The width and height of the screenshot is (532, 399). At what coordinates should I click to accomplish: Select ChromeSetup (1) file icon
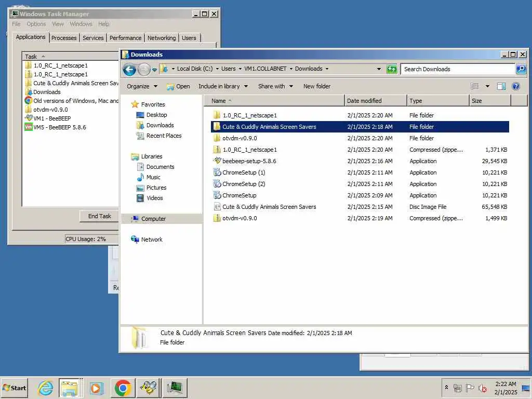(x=217, y=172)
